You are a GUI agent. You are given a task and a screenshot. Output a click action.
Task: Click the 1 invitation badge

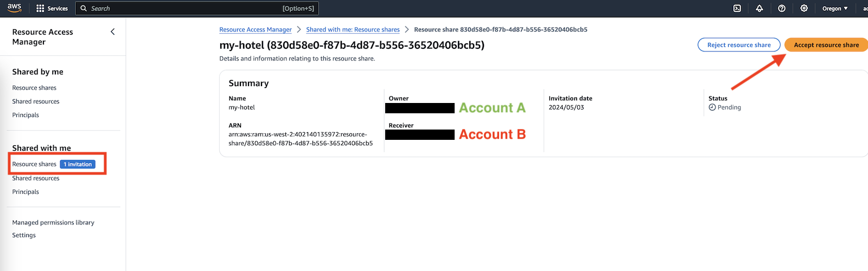click(x=78, y=164)
